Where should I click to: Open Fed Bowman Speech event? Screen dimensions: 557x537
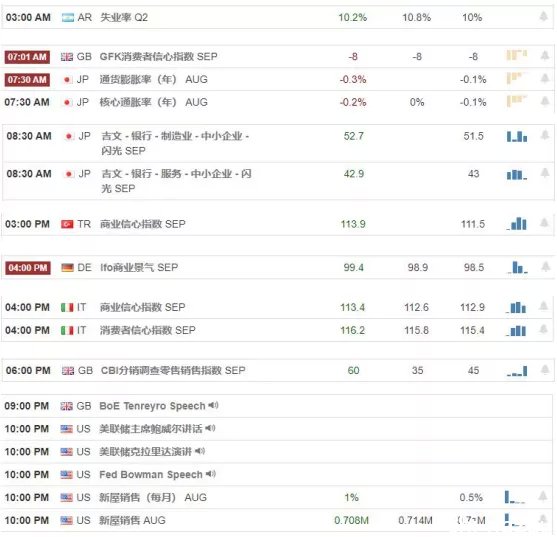(x=151, y=474)
